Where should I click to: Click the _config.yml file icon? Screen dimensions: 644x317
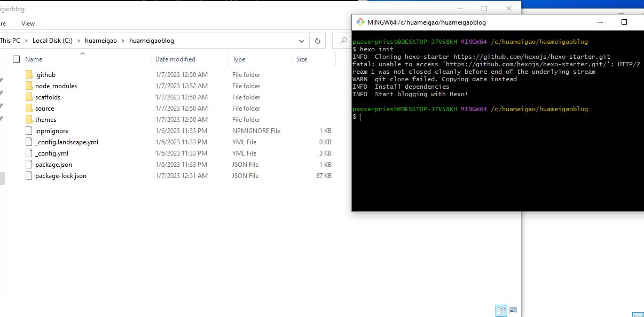(29, 153)
